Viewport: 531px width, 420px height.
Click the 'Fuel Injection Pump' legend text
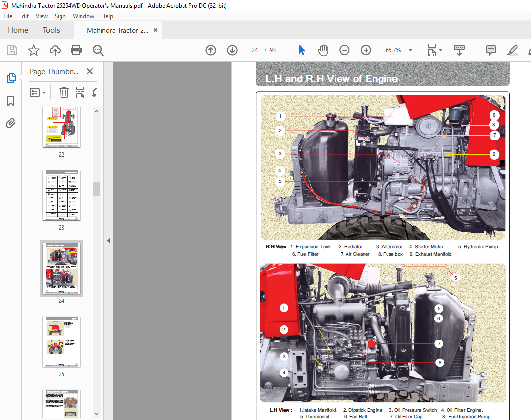click(470, 416)
